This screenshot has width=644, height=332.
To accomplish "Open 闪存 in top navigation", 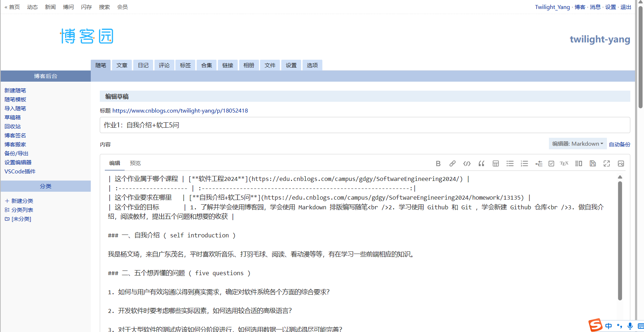I will (86, 7).
